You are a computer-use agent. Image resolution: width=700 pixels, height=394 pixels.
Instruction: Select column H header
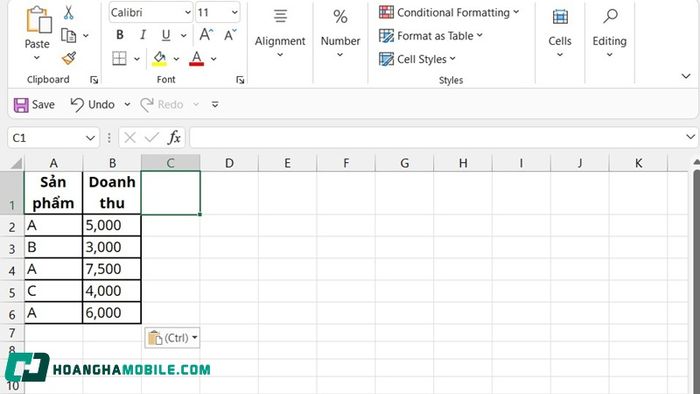463,163
